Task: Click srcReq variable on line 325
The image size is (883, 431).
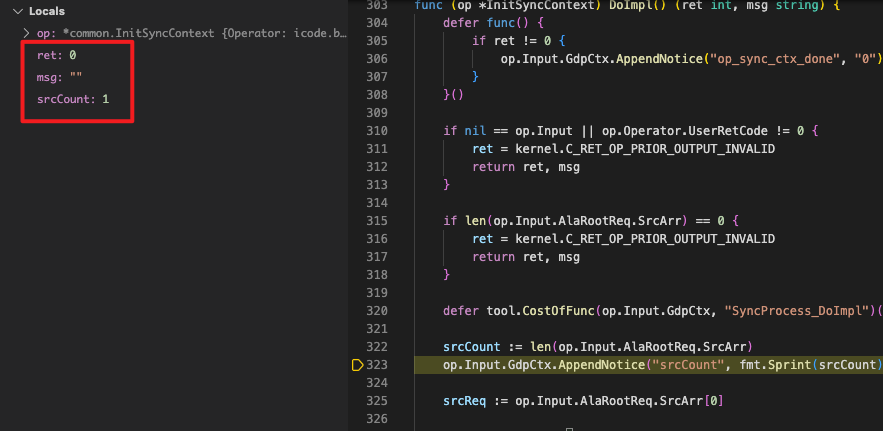Action: click(466, 401)
